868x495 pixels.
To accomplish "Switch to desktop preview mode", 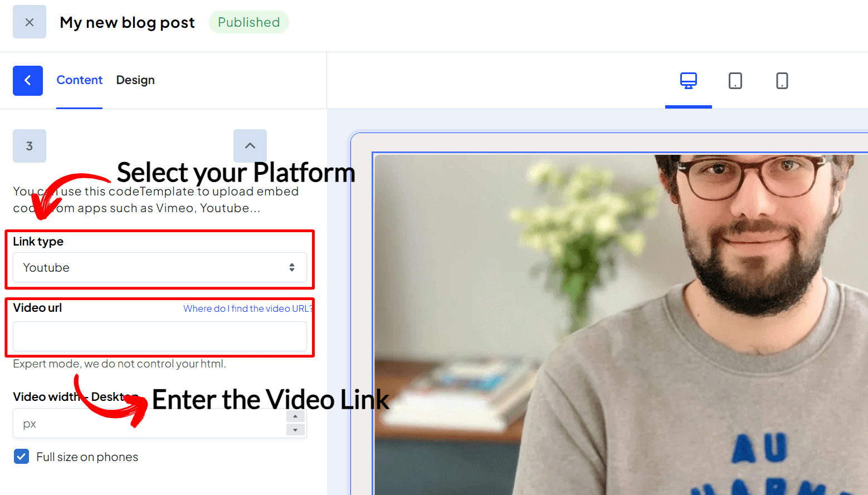I will point(689,80).
